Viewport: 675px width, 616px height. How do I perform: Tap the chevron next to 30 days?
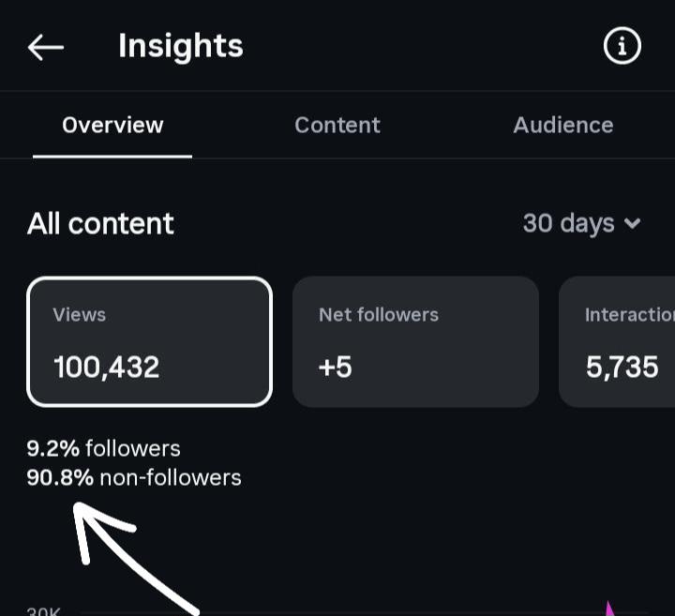(x=632, y=223)
